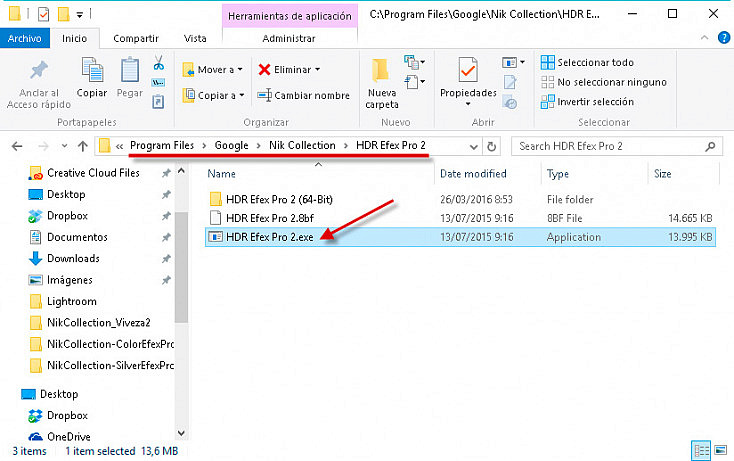Image resolution: width=734 pixels, height=461 pixels.
Task: Click the Edit icon in Abrir group
Action: click(510, 82)
